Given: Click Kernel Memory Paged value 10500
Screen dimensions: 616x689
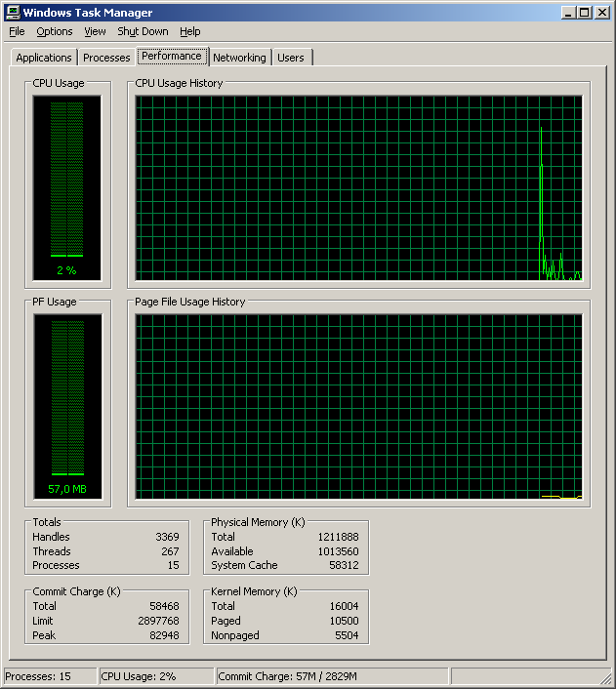Looking at the screenshot, I should click(x=344, y=621).
